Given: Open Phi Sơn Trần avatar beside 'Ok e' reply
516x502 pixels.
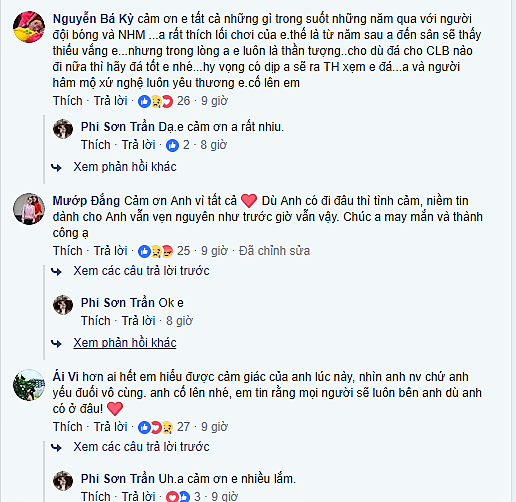Looking at the screenshot, I should coord(63,305).
